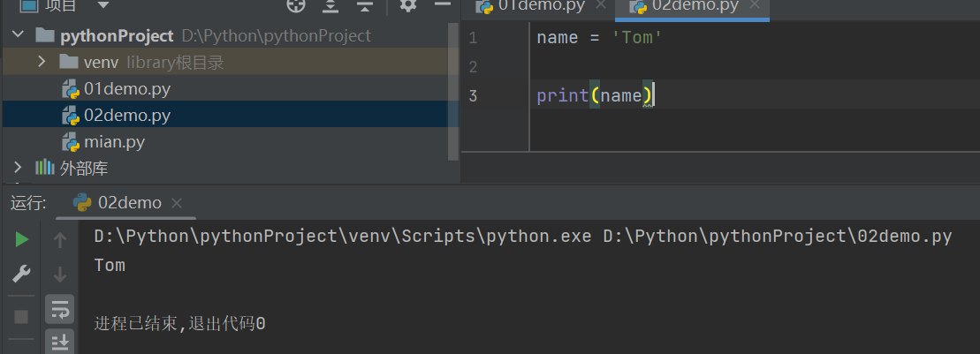Image resolution: width=980 pixels, height=354 pixels.
Task: Open the 项目 view dropdown arrow
Action: [x=103, y=5]
